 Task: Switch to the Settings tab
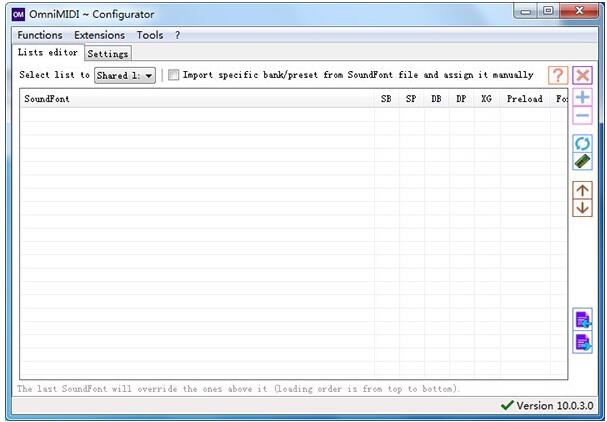(x=107, y=54)
